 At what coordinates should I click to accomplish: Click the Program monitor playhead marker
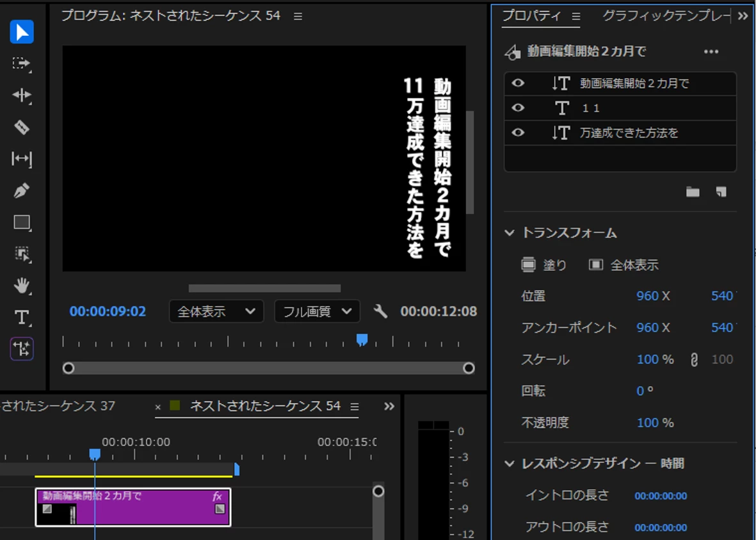(x=362, y=340)
